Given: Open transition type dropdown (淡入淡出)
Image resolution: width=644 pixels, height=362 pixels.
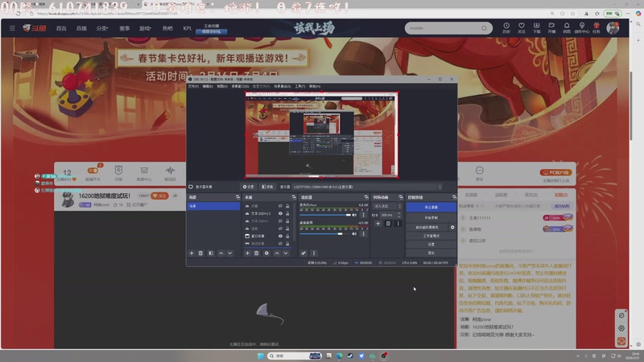Looking at the screenshot, I should coord(387,206).
